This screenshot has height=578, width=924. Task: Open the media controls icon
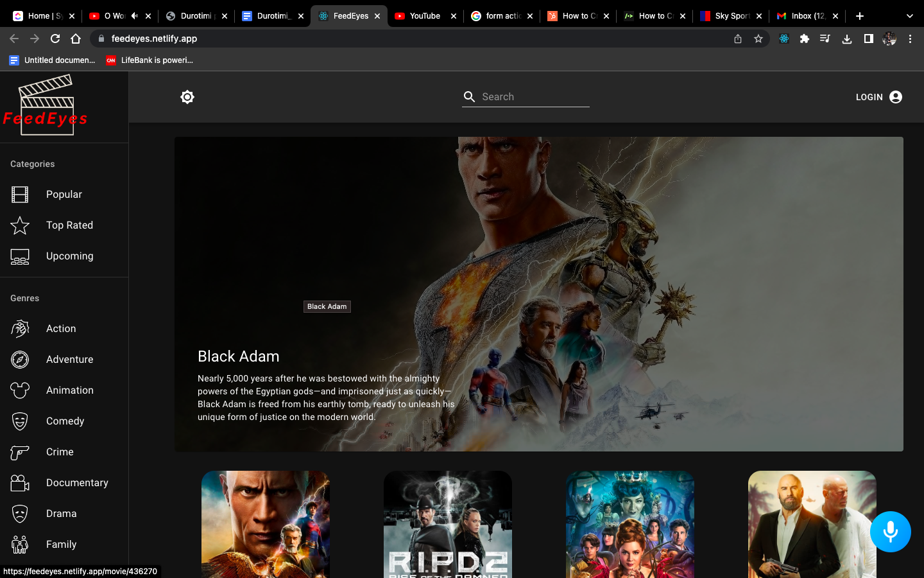point(825,39)
